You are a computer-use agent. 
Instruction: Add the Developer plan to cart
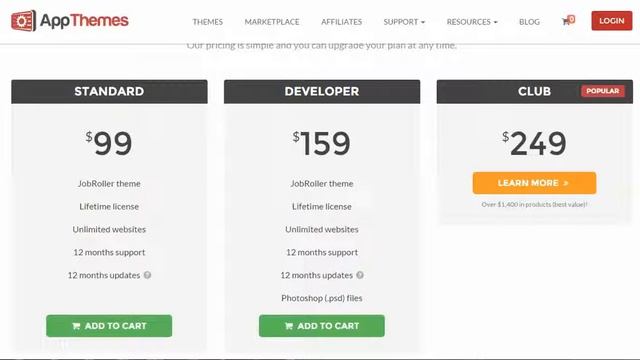tap(322, 326)
